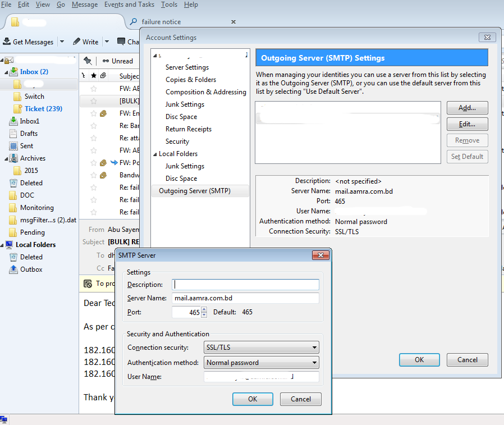
Task: Open the DOC folder
Action: [x=27, y=195]
